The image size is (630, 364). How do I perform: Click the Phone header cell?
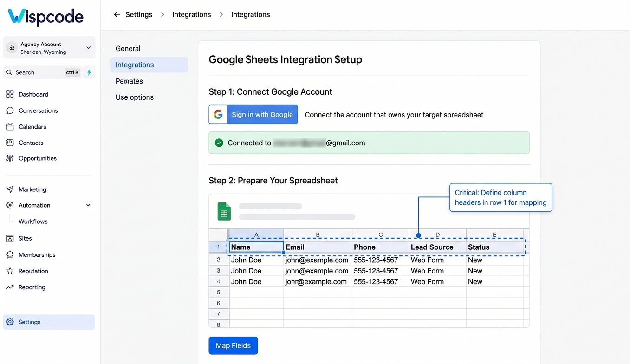[x=381, y=247]
